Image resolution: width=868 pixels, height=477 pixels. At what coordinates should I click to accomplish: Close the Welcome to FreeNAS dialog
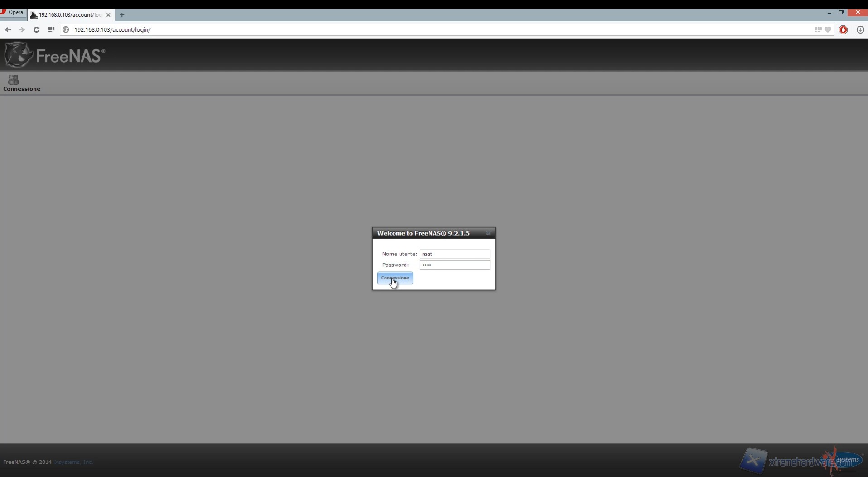pos(488,233)
